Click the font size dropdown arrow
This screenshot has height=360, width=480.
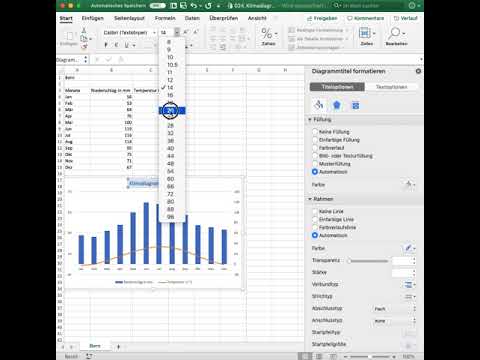pyautogui.click(x=177, y=32)
